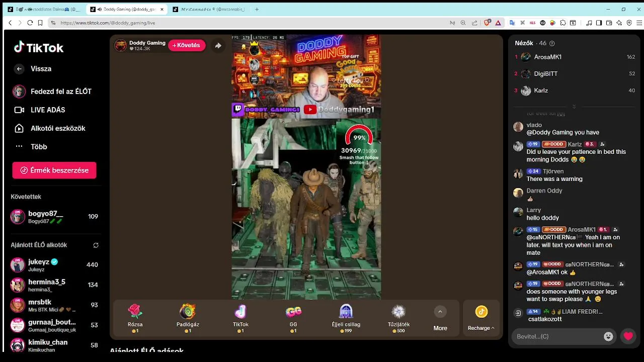Send the Éjjeli csillag gift
644x362 pixels.
click(346, 319)
